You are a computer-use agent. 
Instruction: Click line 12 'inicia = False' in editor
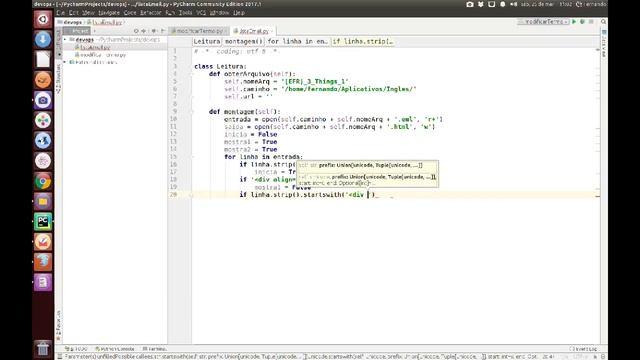click(251, 134)
